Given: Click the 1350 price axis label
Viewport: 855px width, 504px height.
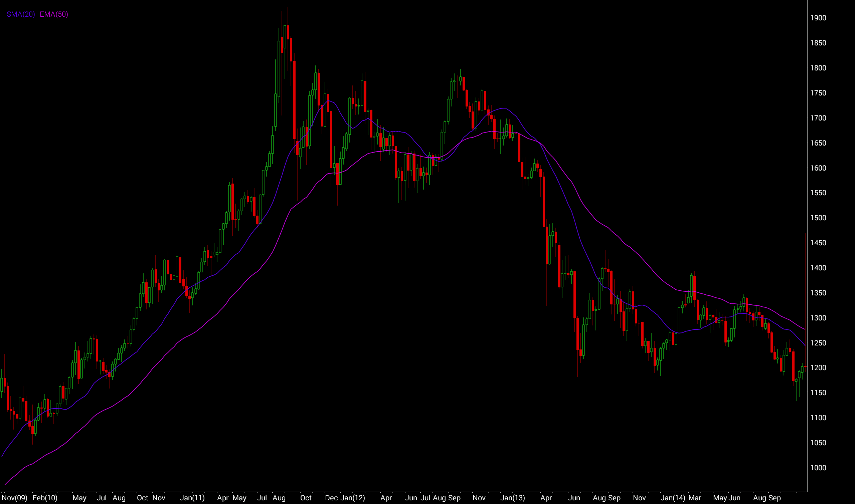Looking at the screenshot, I should (818, 293).
